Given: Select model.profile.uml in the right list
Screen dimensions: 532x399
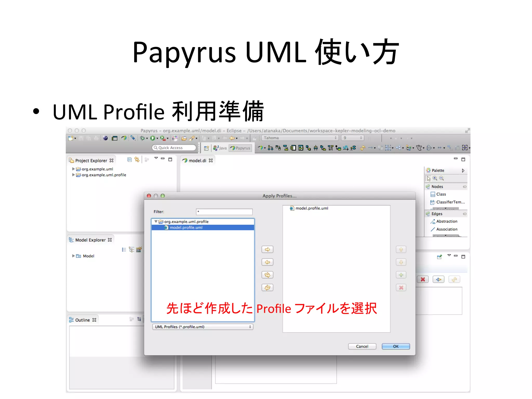Looking at the screenshot, I should point(309,208).
